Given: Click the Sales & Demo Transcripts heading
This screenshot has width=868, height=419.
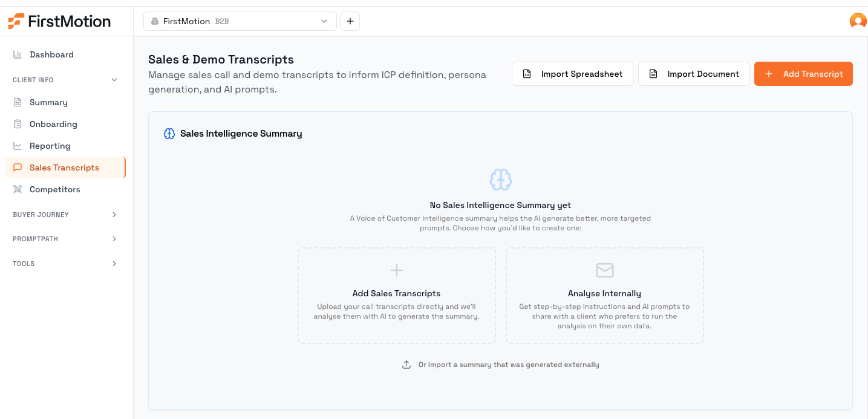Looking at the screenshot, I should (x=221, y=59).
